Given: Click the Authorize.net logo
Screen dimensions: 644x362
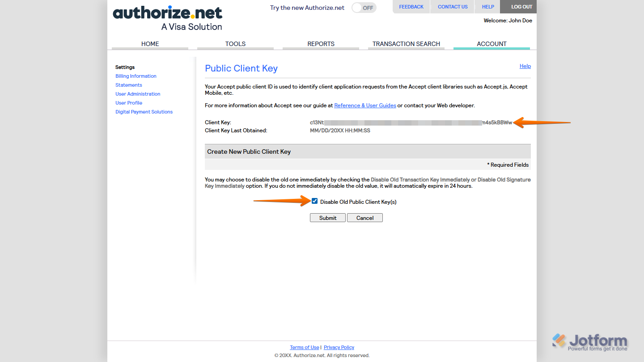Looking at the screenshot, I should tap(167, 13).
